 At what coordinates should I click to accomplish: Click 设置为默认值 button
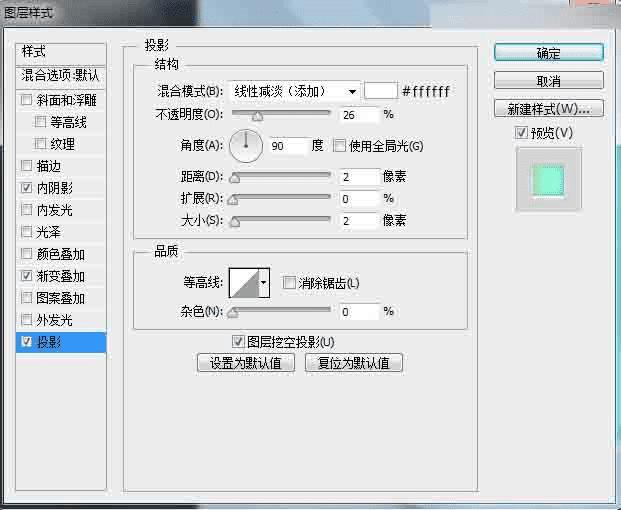pos(246,363)
